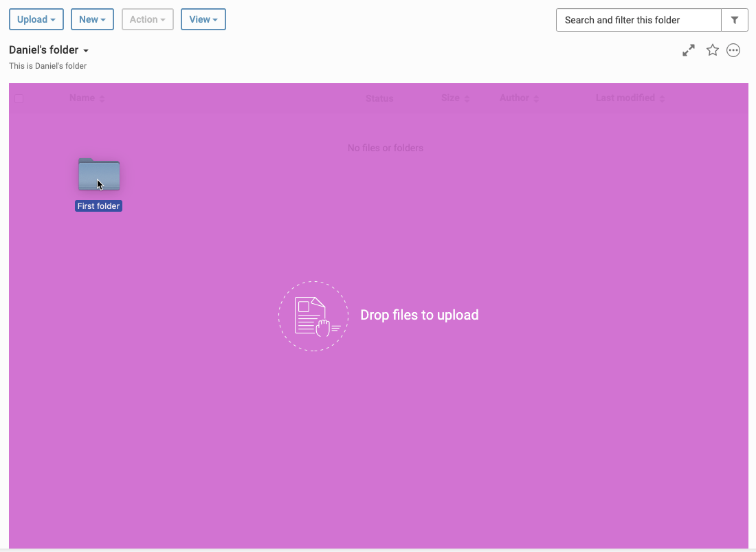Viewport: 756px width, 552px height.
Task: Open more options ellipsis icon
Action: [733, 50]
